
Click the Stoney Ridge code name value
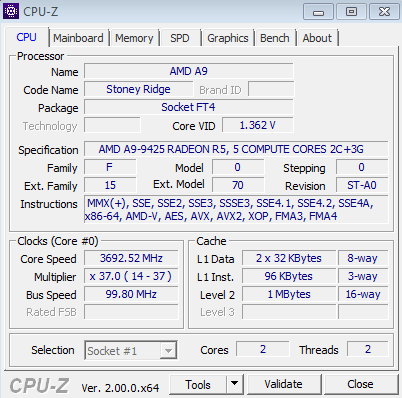(x=138, y=89)
